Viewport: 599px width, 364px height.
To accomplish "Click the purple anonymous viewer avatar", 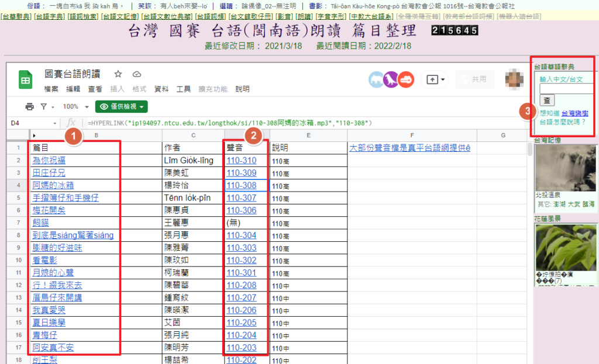I will pyautogui.click(x=391, y=79).
